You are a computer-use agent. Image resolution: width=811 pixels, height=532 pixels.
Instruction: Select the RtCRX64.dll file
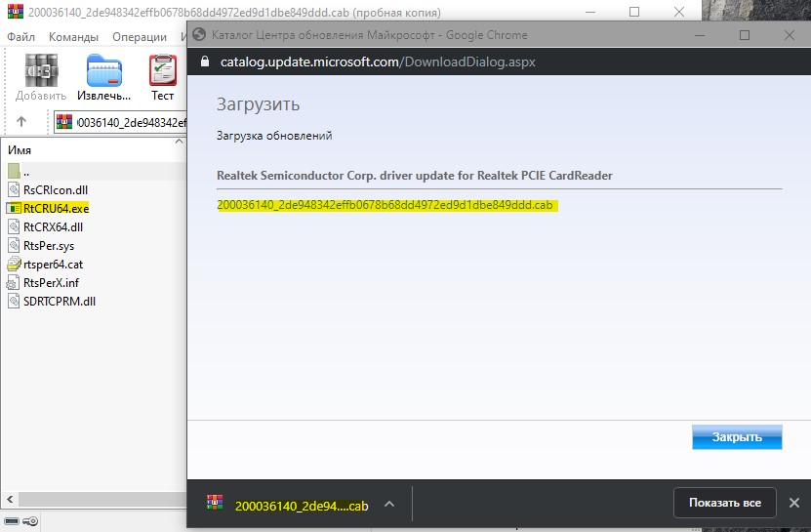coord(53,227)
